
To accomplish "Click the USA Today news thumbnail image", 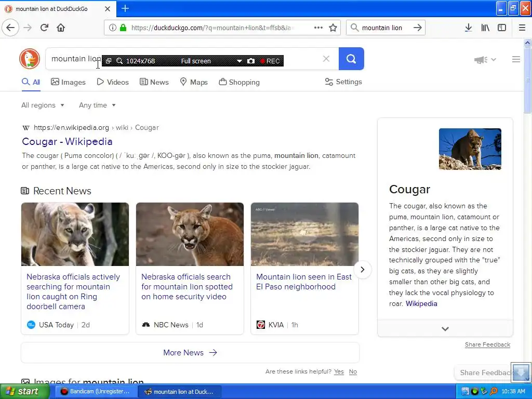I will coord(75,234).
